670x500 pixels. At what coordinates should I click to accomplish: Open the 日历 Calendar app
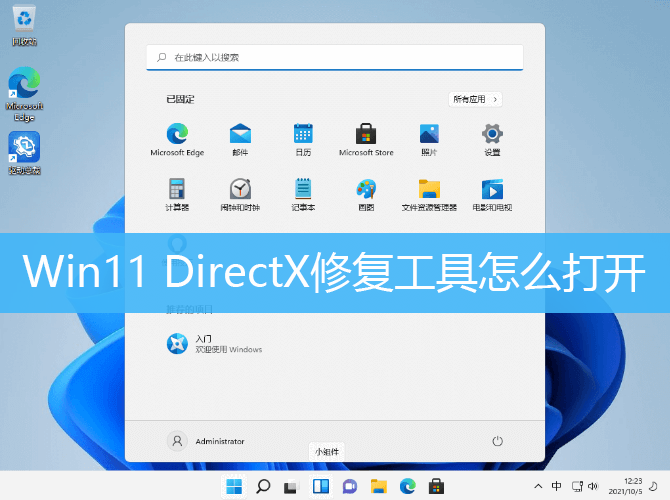pos(303,135)
